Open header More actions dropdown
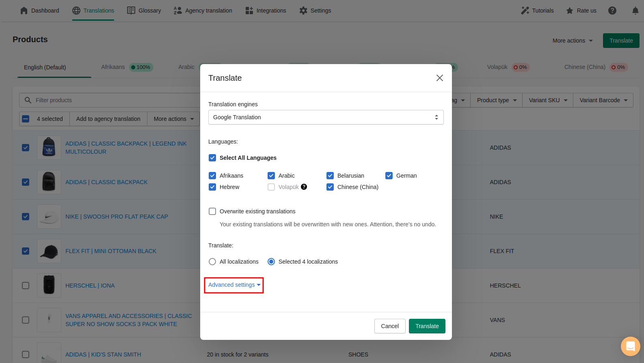Screen dimensions: 644x363 (573, 41)
